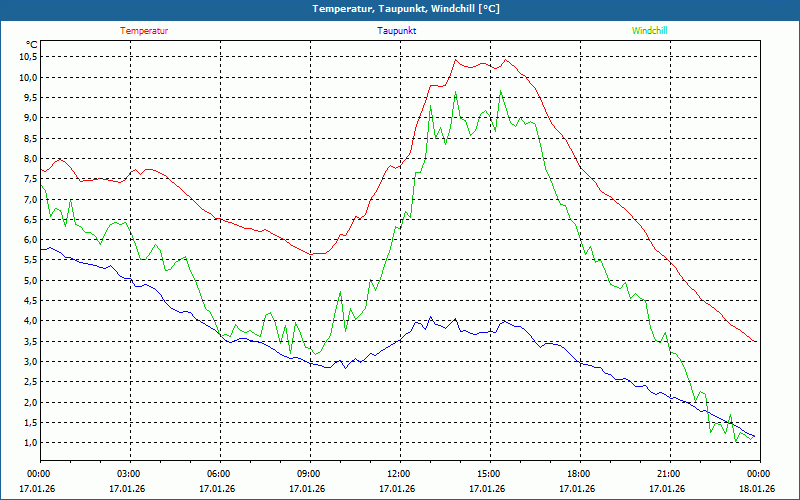This screenshot has width=800, height=500.
Task: Select the 03:00 time marker
Action: click(x=128, y=474)
